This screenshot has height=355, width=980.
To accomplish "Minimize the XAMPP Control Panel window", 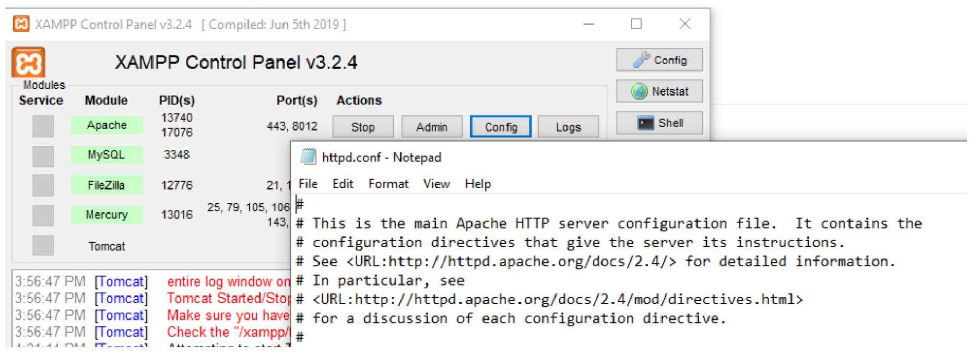I will pyautogui.click(x=588, y=24).
